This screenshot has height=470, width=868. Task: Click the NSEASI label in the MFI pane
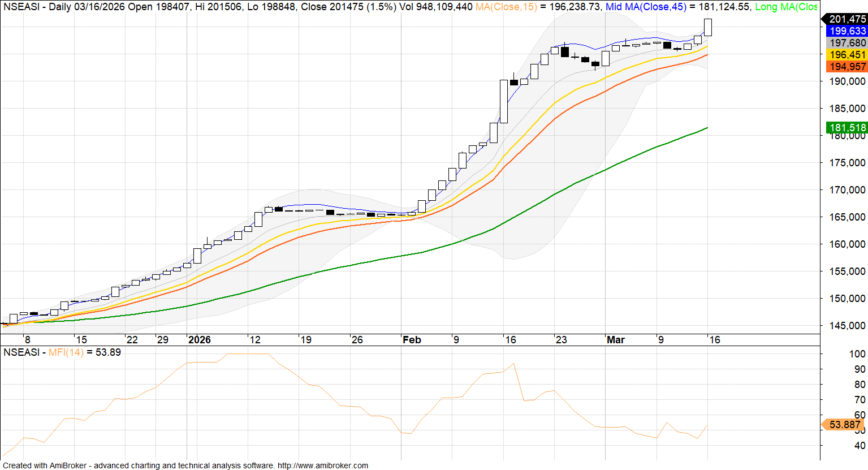[21, 352]
